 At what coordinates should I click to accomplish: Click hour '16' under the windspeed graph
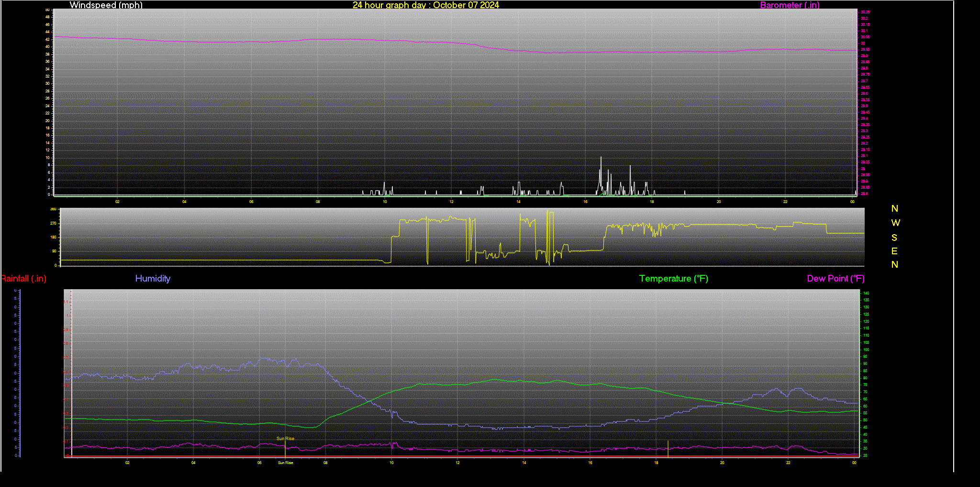click(x=585, y=202)
